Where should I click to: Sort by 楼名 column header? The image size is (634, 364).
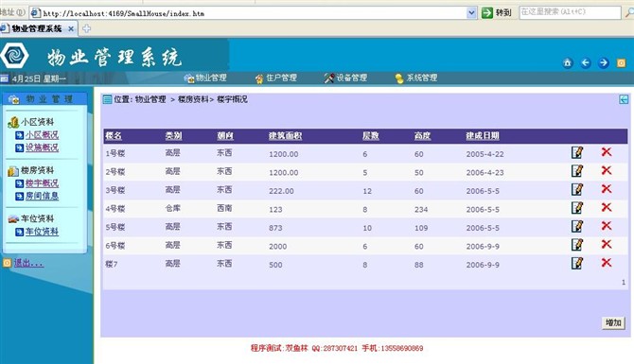[x=114, y=136]
